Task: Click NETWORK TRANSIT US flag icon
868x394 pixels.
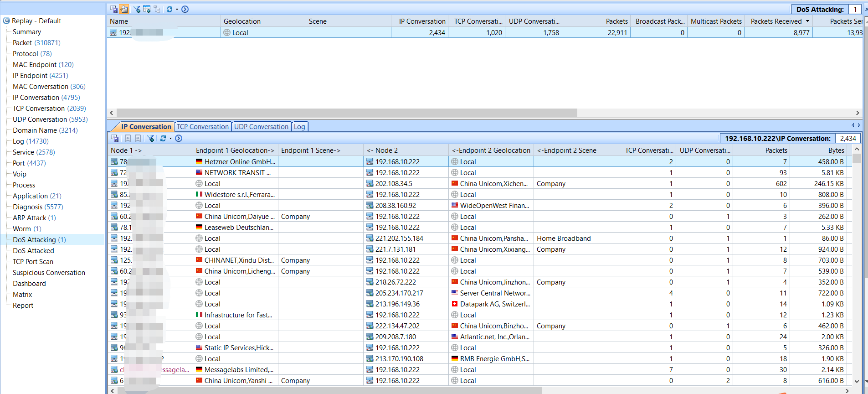Action: [x=199, y=172]
